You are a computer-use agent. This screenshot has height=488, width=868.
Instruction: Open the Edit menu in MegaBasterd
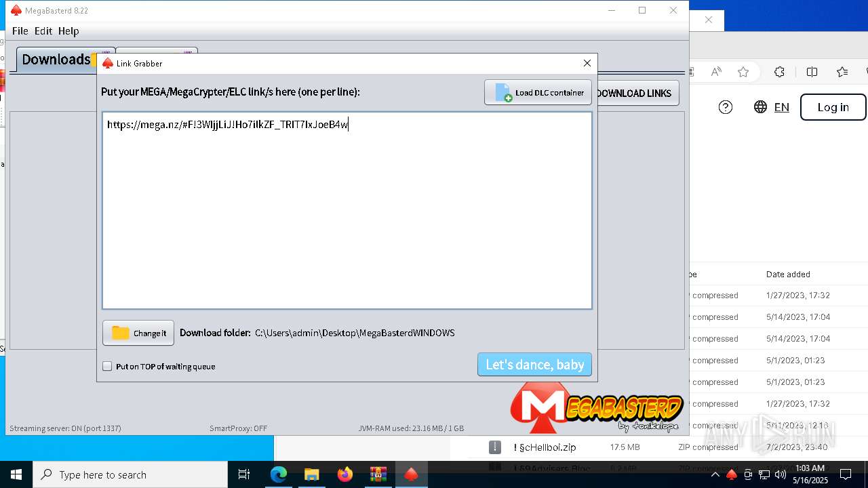coord(43,30)
